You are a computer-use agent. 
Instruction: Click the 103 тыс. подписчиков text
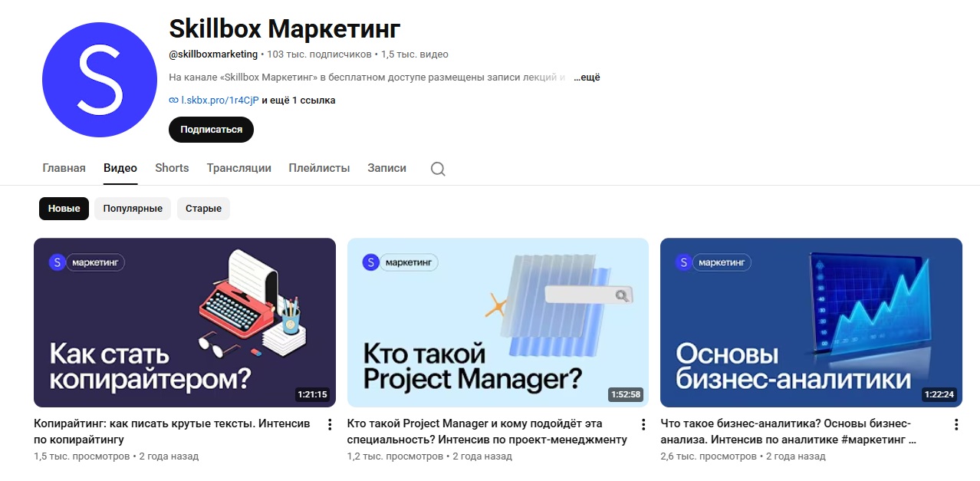319,54
